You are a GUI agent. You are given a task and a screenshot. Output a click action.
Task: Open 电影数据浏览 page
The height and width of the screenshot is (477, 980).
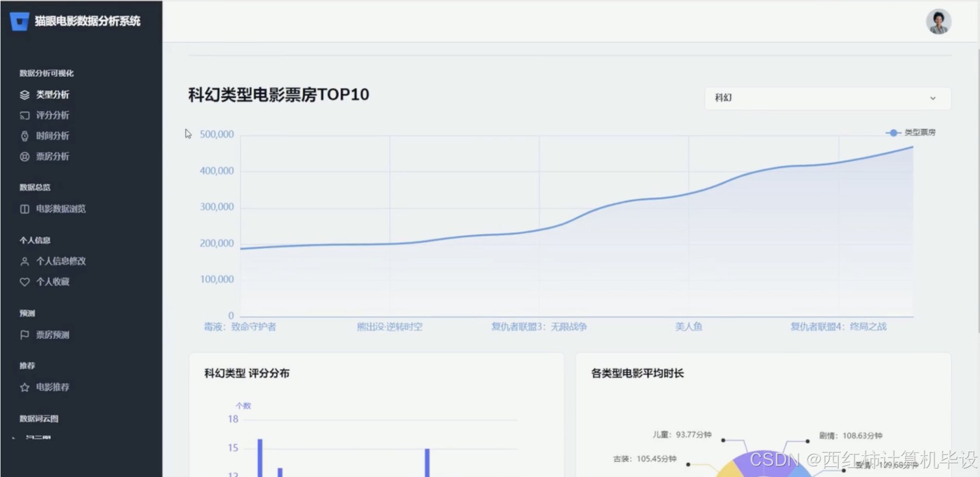[61, 209]
